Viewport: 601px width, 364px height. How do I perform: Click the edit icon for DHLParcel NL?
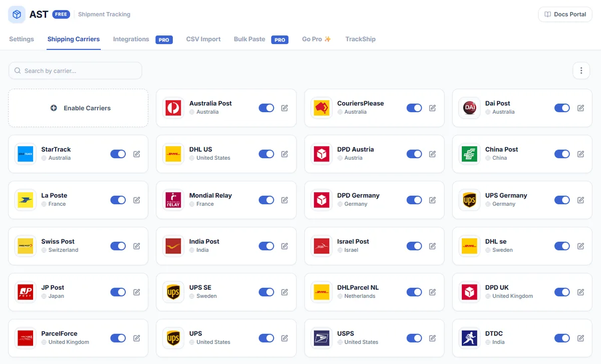(432, 292)
